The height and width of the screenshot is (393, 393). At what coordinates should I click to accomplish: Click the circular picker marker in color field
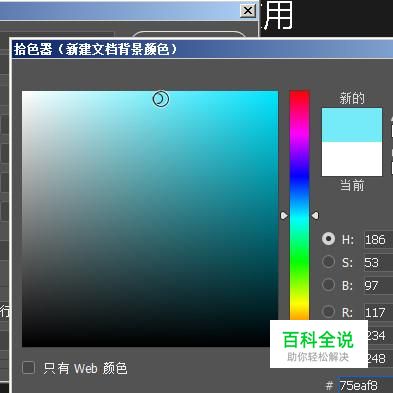click(x=161, y=99)
